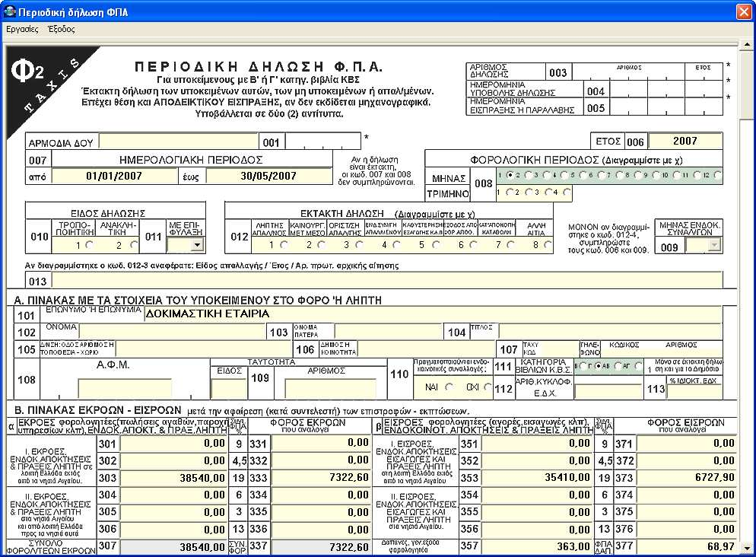
Task: Select option 5 under ΕΚΤΑΚΤΗ ΔΗΛΩΣΗ
Action: tap(435, 245)
